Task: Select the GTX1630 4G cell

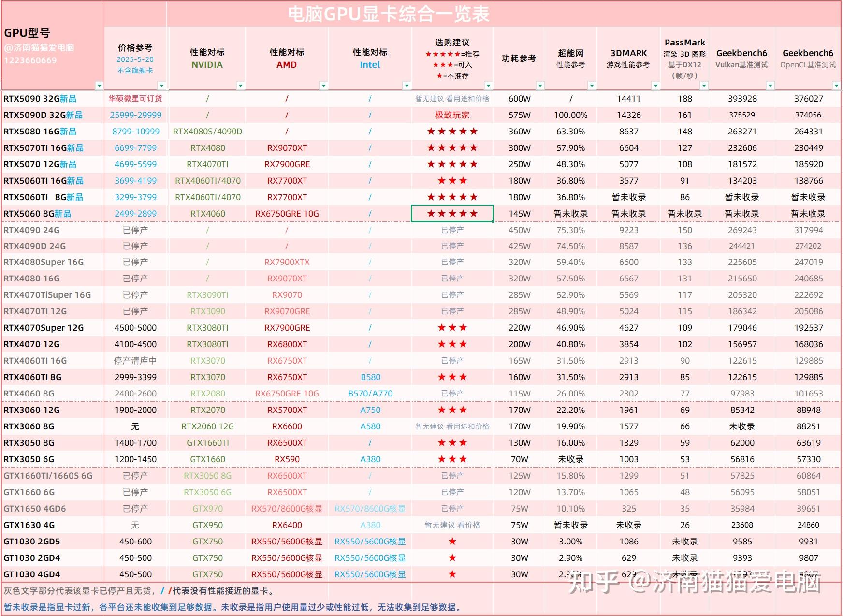Action: coord(53,525)
